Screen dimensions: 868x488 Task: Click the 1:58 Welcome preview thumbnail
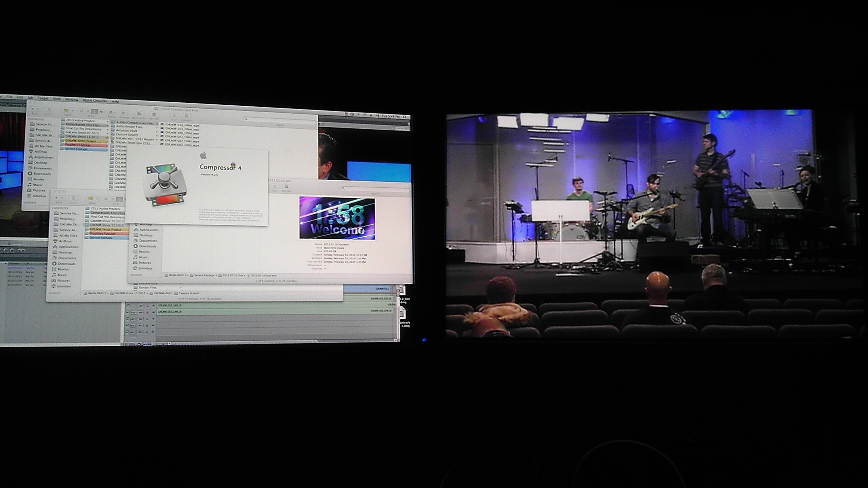(337, 218)
